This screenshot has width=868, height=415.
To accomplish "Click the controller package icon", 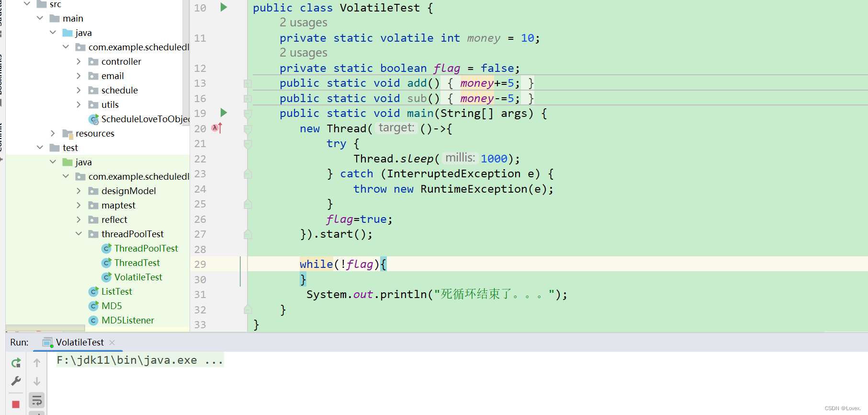I will pos(94,61).
